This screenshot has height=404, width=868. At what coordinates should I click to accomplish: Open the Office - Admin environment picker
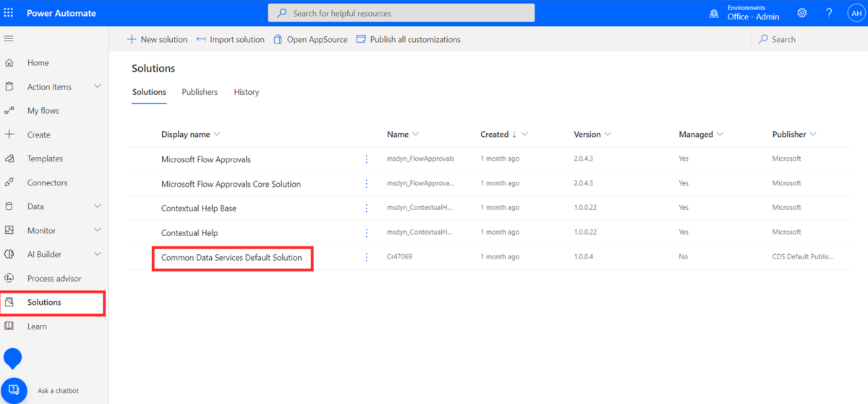754,17
